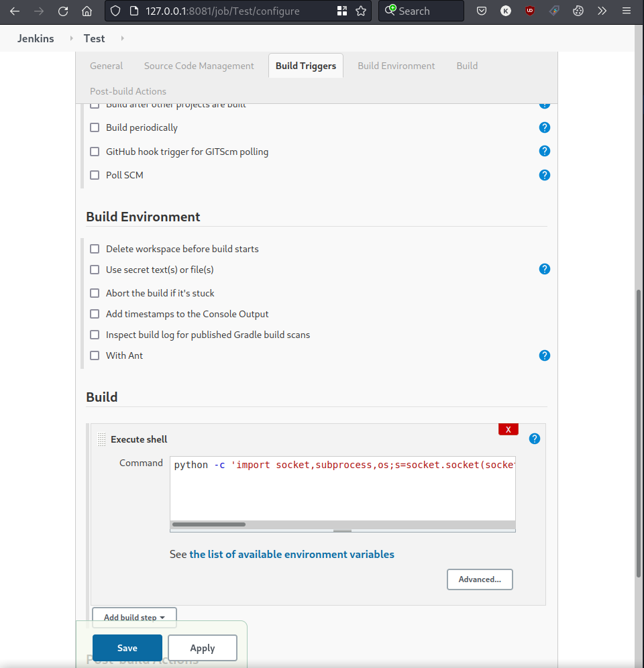Expand breadcrumb arrow after Jenkins
This screenshot has width=644, height=668.
tap(71, 38)
